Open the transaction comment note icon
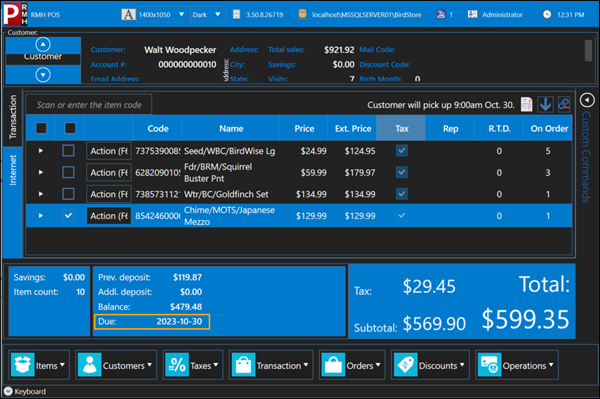The width and height of the screenshot is (600, 399). pyautogui.click(x=527, y=104)
